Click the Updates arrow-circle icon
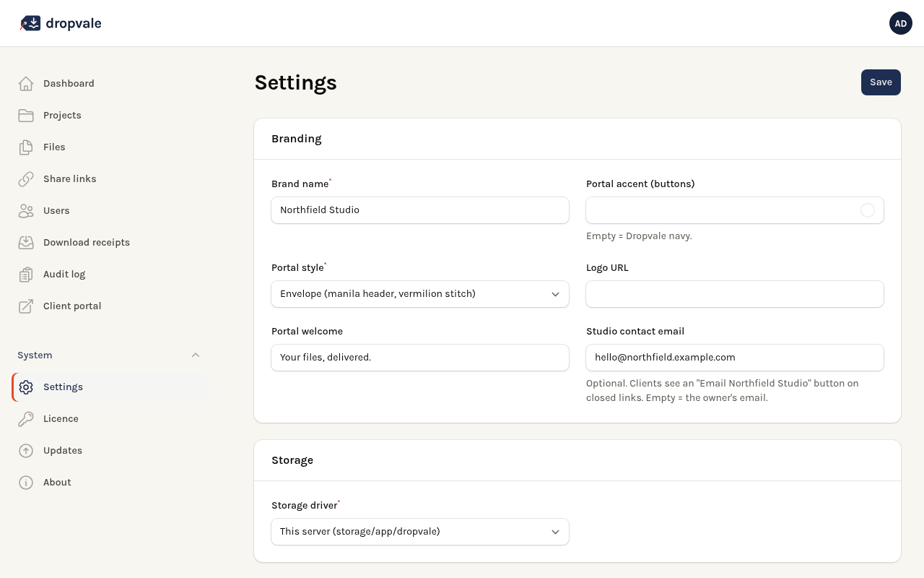The image size is (924, 578). (26, 451)
